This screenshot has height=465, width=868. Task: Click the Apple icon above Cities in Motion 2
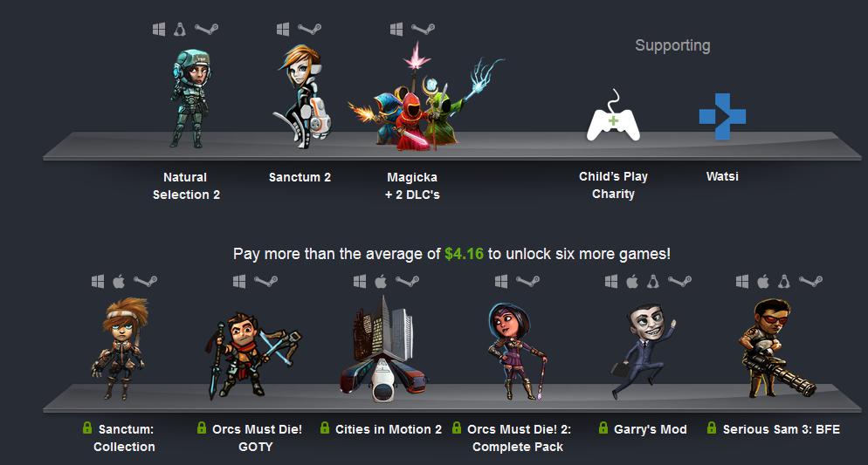[381, 282]
